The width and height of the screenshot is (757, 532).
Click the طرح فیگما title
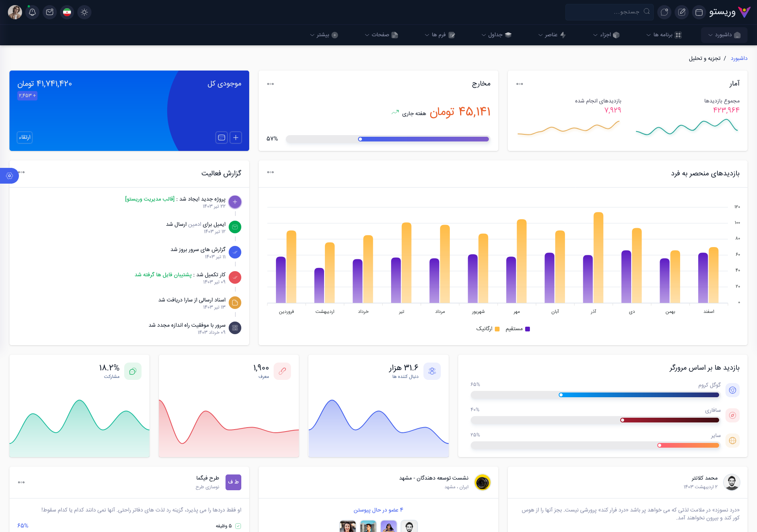click(208, 478)
